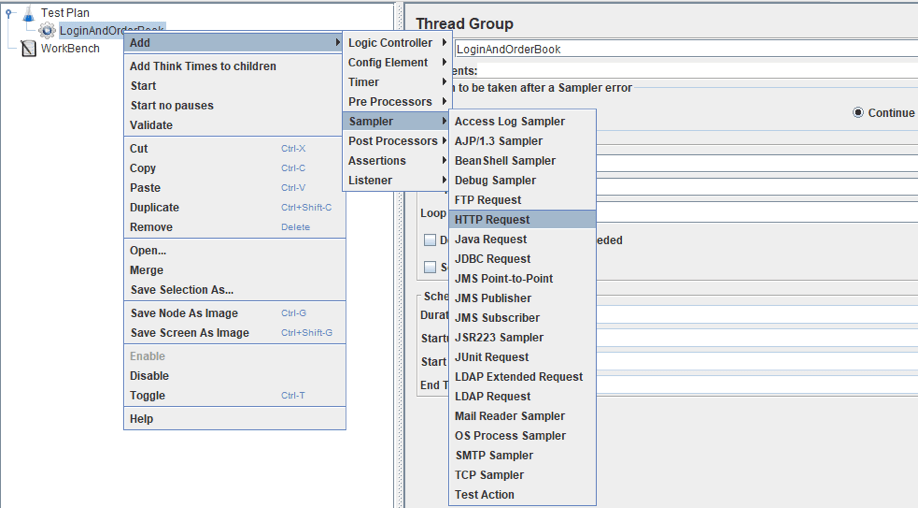
Task: Choose Validate from the context menu
Action: (234, 125)
